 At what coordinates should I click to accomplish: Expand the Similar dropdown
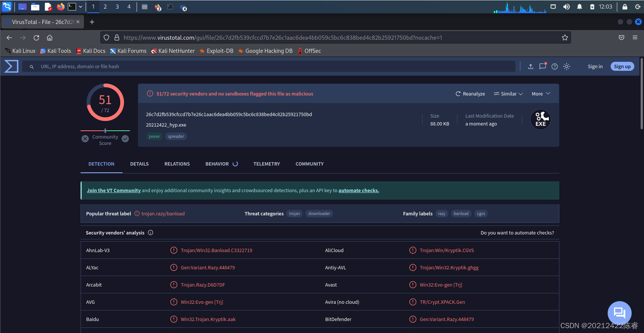click(508, 94)
